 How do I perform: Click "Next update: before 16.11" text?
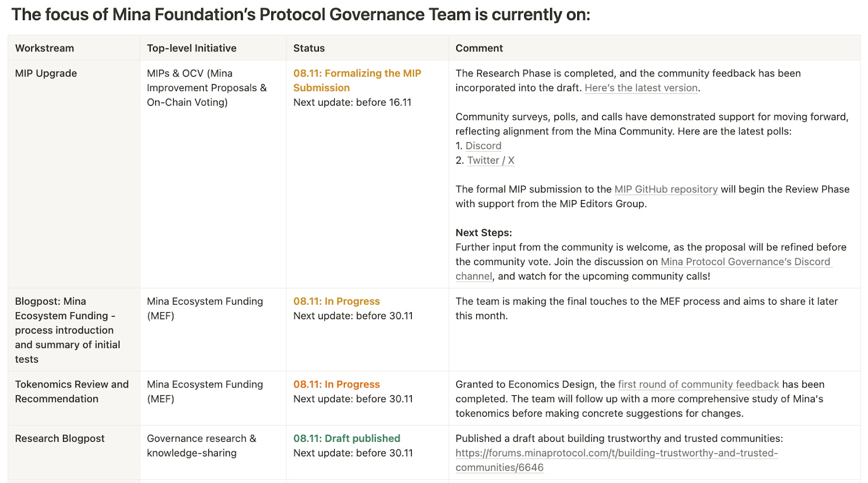(x=353, y=102)
